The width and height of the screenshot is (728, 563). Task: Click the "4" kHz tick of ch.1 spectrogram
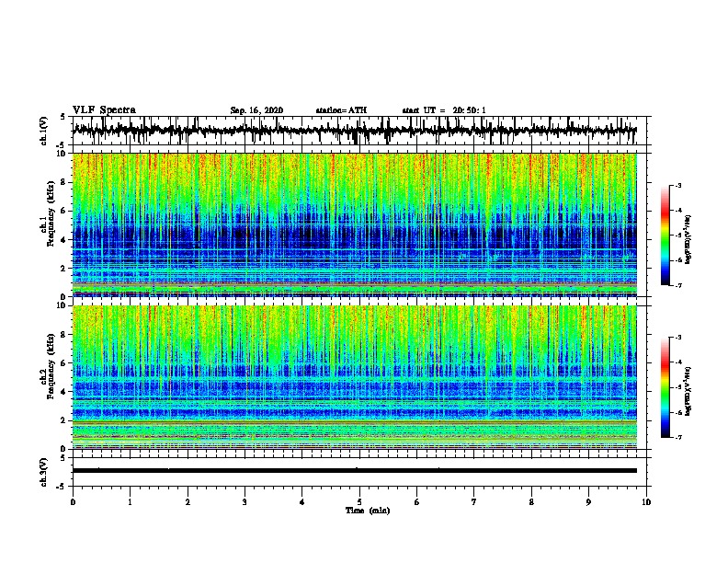coord(64,240)
